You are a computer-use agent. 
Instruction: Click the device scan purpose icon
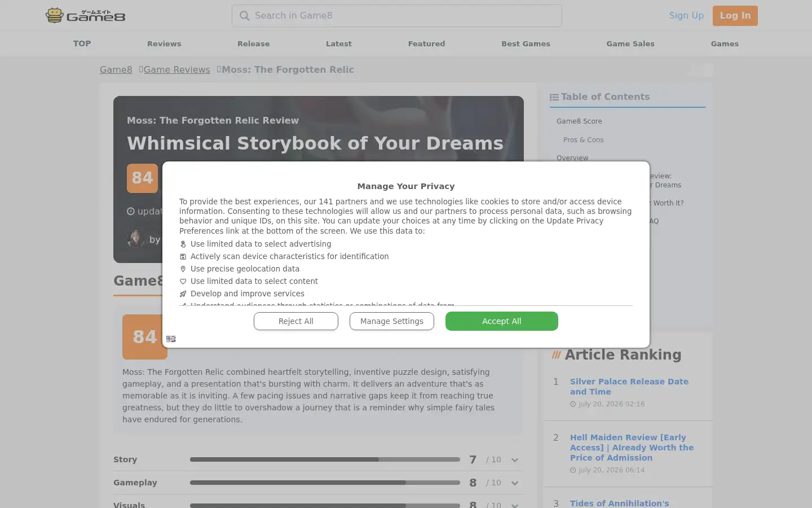click(x=183, y=257)
